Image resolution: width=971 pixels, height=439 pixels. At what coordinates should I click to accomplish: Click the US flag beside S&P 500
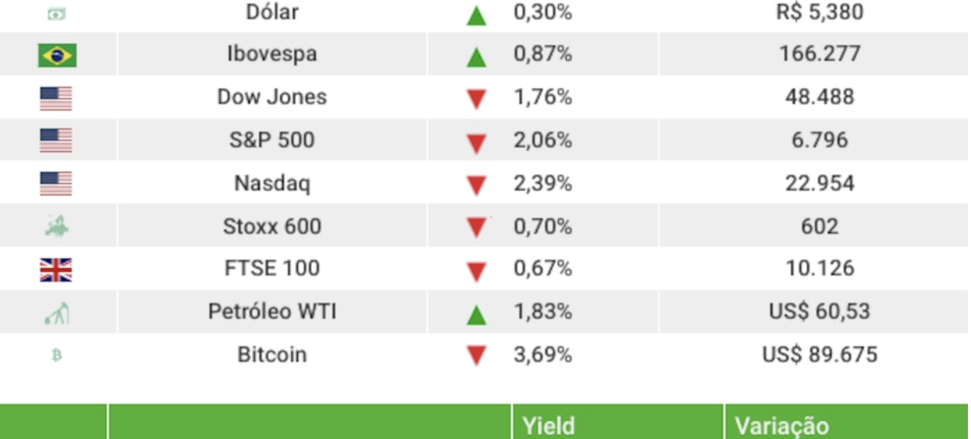pyautogui.click(x=56, y=141)
